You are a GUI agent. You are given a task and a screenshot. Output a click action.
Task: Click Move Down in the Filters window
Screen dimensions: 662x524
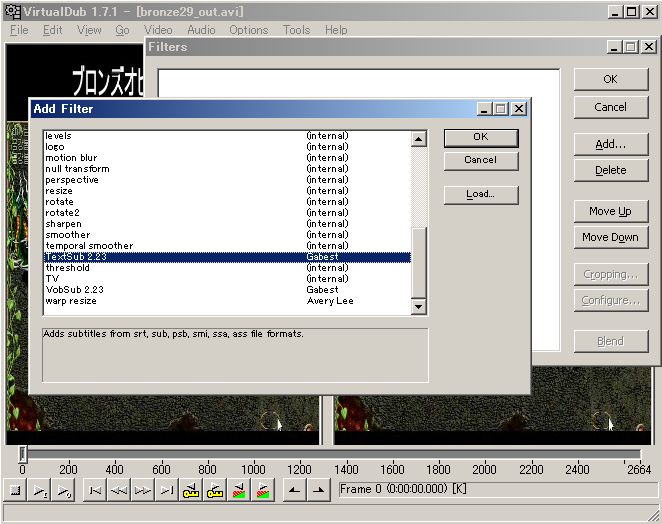coord(610,237)
